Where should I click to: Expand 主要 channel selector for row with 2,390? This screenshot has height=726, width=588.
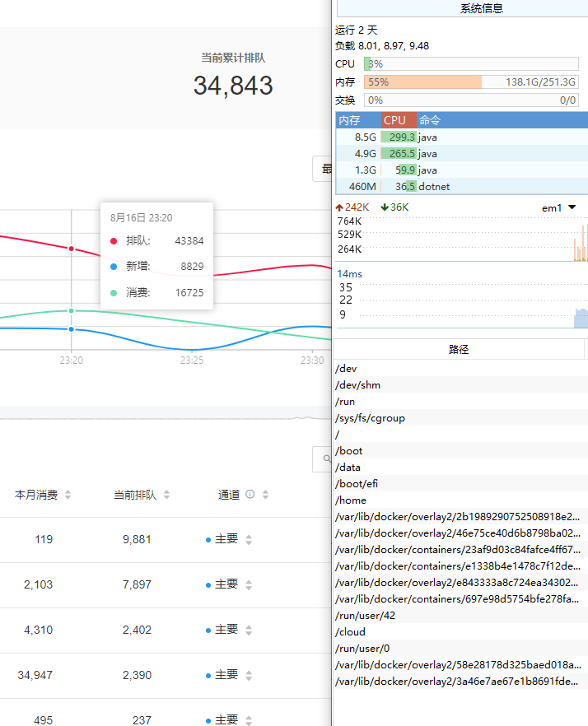(x=249, y=675)
